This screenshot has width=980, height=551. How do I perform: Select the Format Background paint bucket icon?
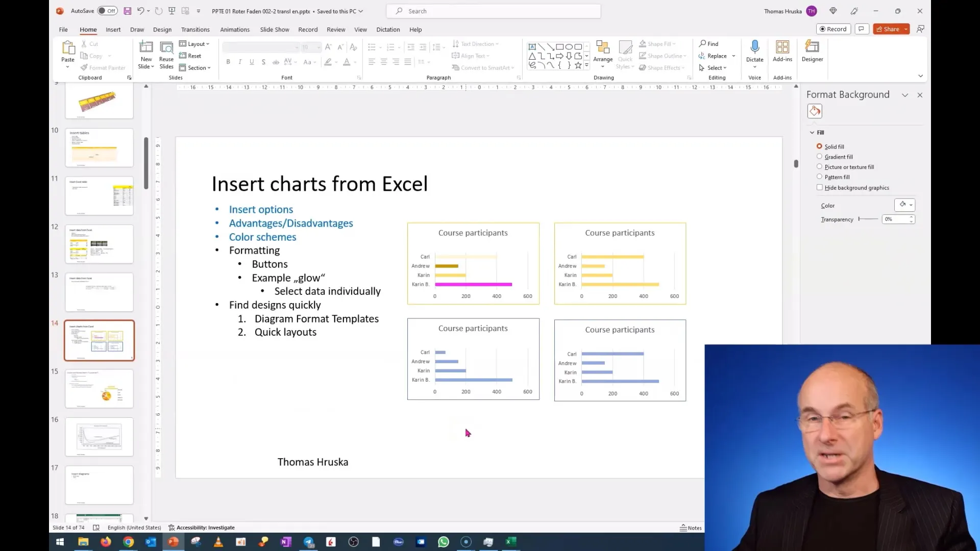coord(815,111)
